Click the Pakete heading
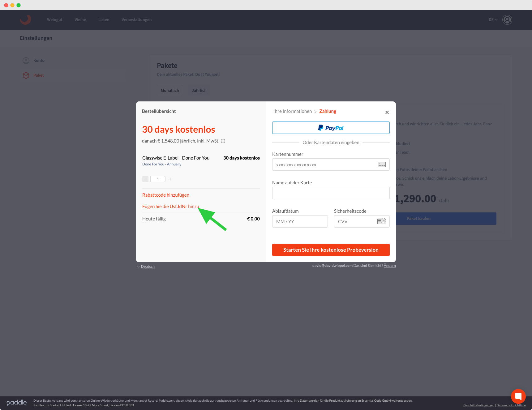 [x=167, y=66]
